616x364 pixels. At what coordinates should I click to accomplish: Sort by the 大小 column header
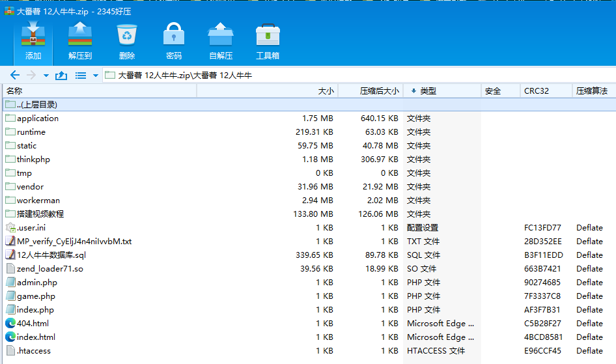[x=267, y=91]
